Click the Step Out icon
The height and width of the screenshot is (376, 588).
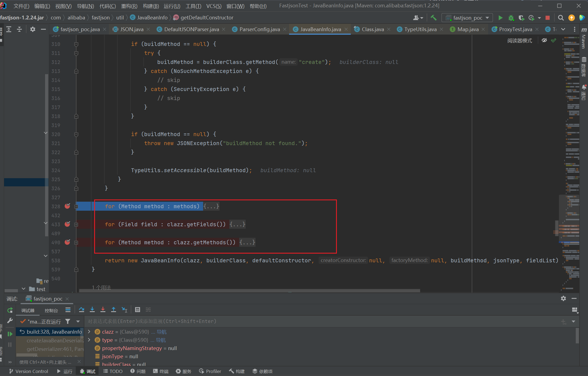[x=114, y=310]
